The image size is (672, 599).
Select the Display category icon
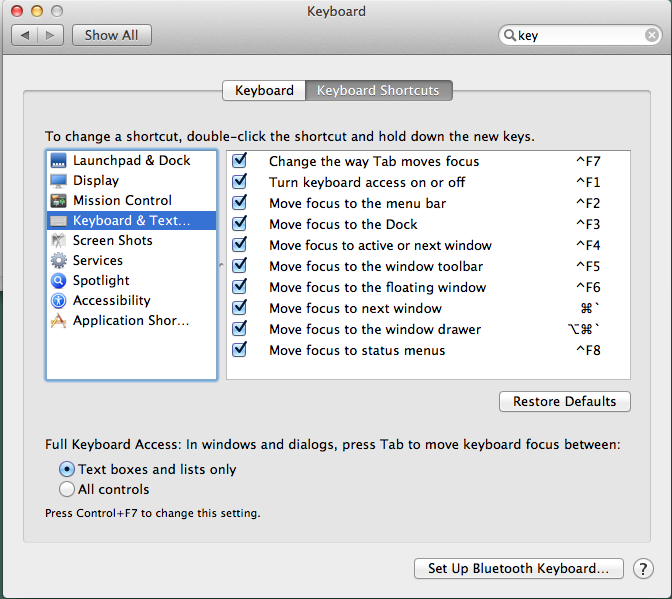pyautogui.click(x=58, y=181)
